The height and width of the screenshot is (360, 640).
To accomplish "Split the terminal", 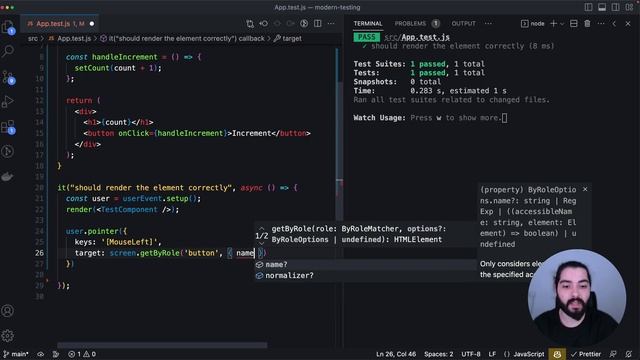I will tap(573, 24).
